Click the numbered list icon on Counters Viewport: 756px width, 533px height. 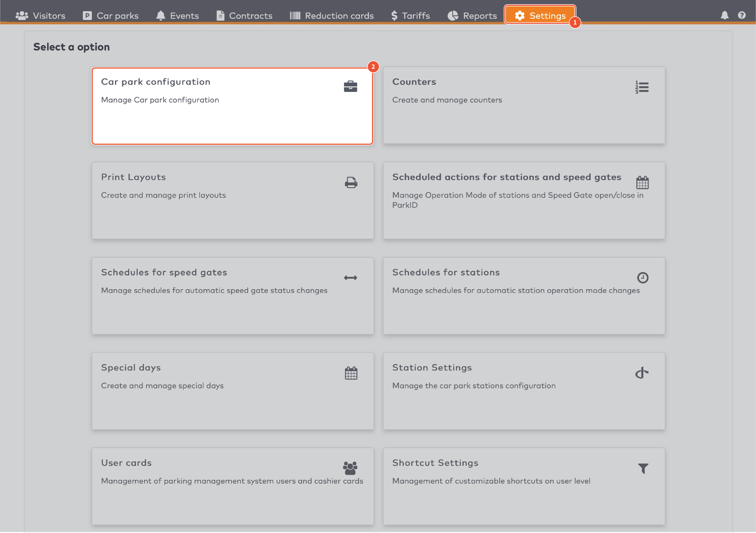pos(642,87)
